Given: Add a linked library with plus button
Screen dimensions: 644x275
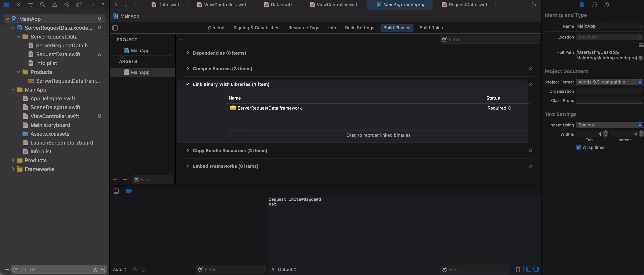Looking at the screenshot, I should click(x=232, y=135).
